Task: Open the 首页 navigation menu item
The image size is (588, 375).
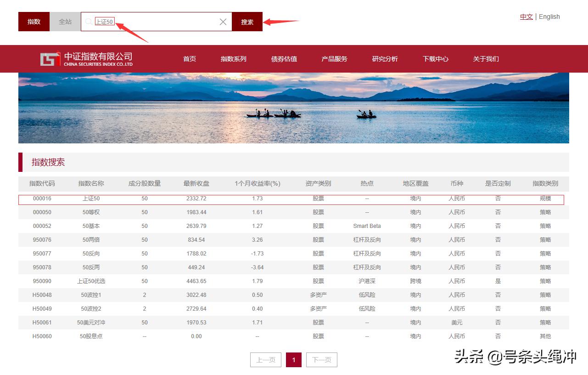Action: coord(189,59)
